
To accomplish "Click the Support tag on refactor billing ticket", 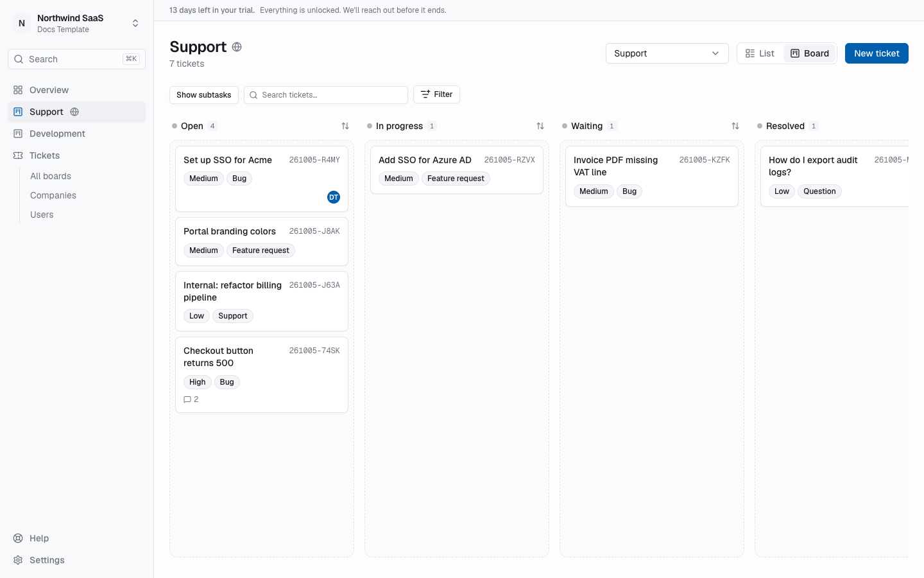I will pyautogui.click(x=233, y=316).
